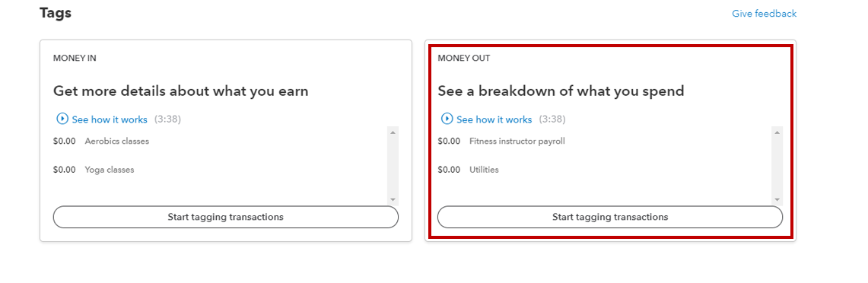This screenshot has height=283, width=868.
Task: Click play icon in Money Out card
Action: pos(447,119)
